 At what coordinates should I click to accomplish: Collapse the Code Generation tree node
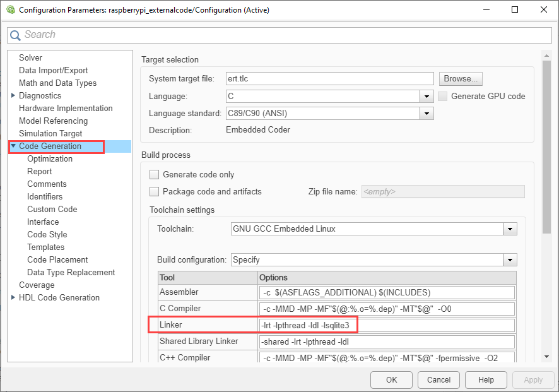(13, 146)
